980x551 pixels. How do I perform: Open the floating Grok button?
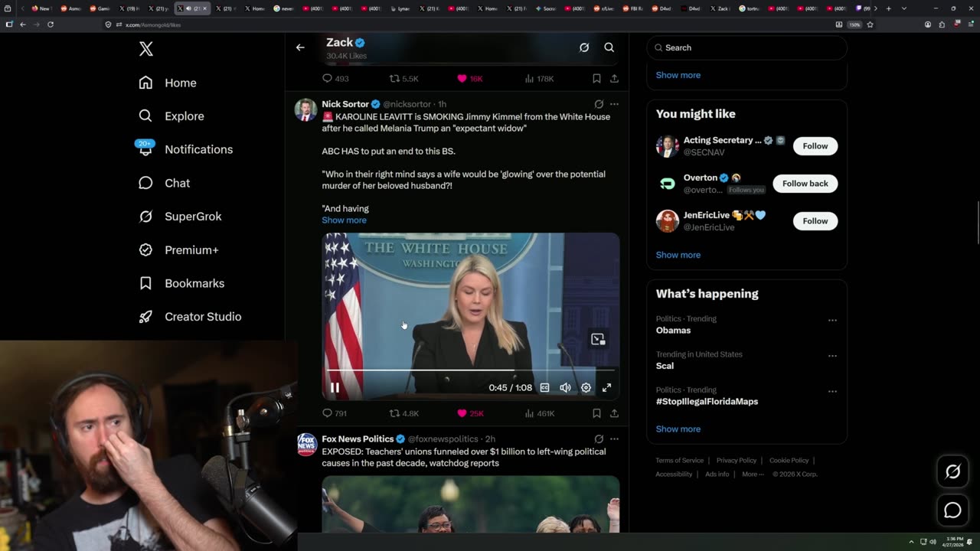click(952, 472)
